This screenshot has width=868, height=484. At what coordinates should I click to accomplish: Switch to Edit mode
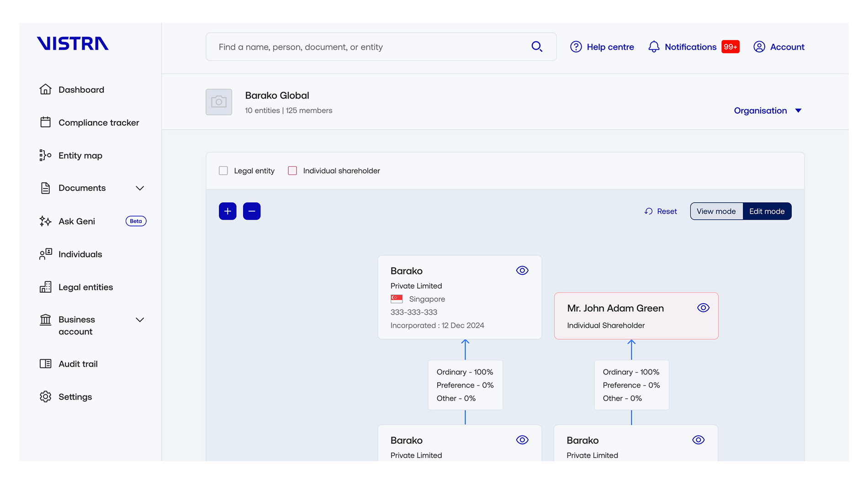tap(767, 211)
